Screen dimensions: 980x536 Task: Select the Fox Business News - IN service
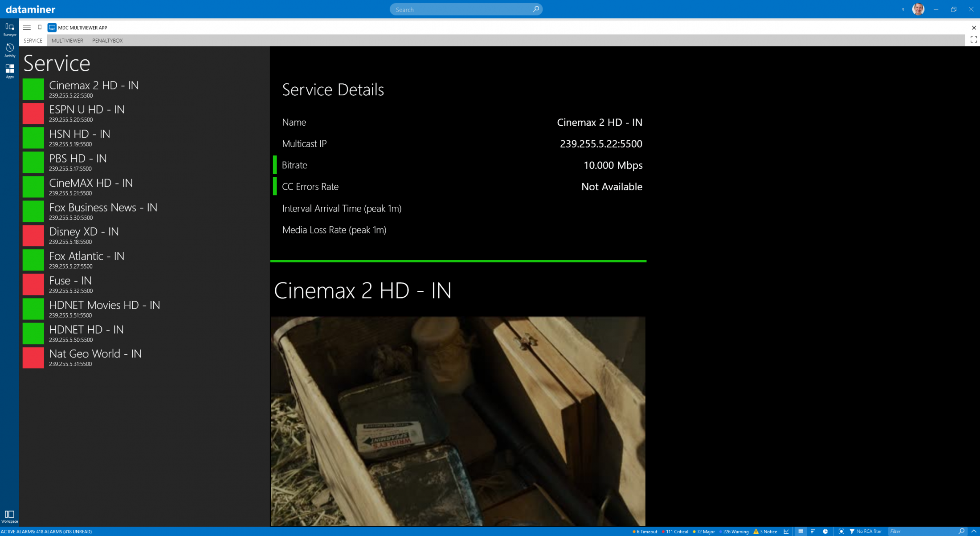click(145, 211)
